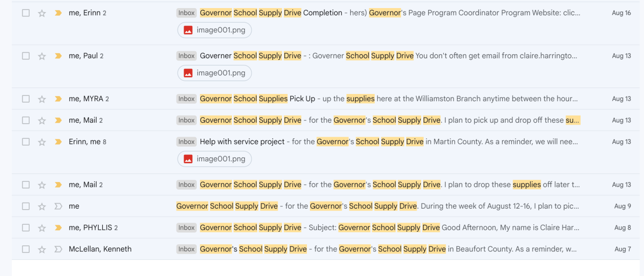This screenshot has width=644, height=276.
Task: Mark the Aug 9 'me' email as important
Action: (x=58, y=206)
